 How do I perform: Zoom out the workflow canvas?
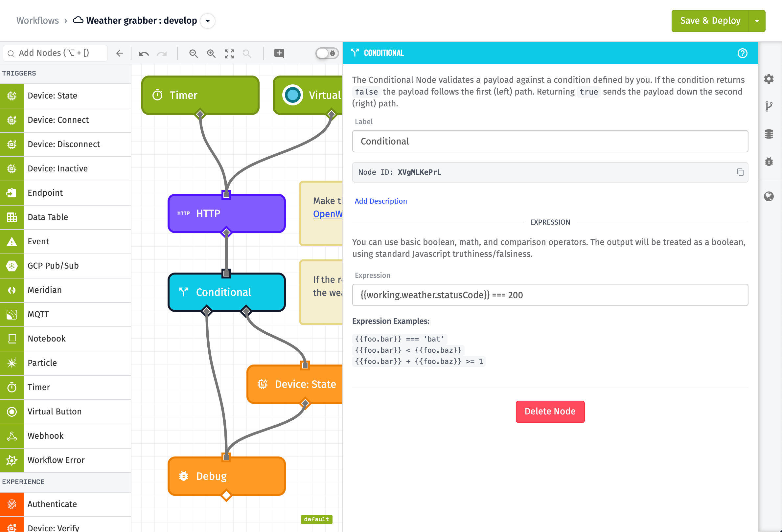[193, 54]
